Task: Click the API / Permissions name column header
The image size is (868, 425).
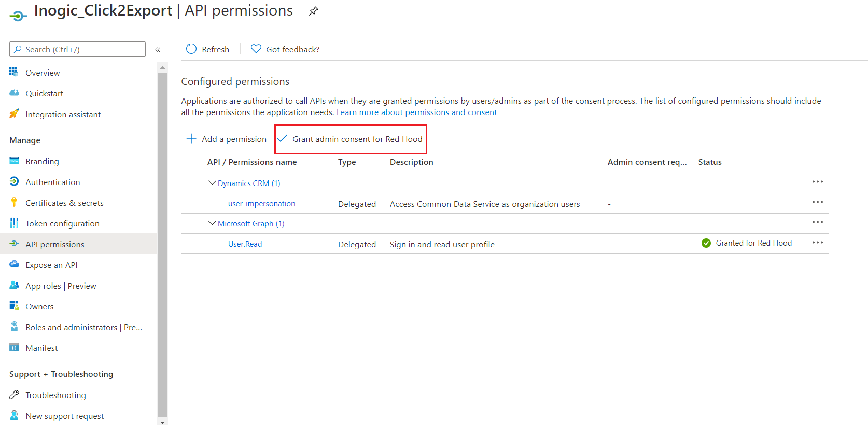Action: (252, 162)
